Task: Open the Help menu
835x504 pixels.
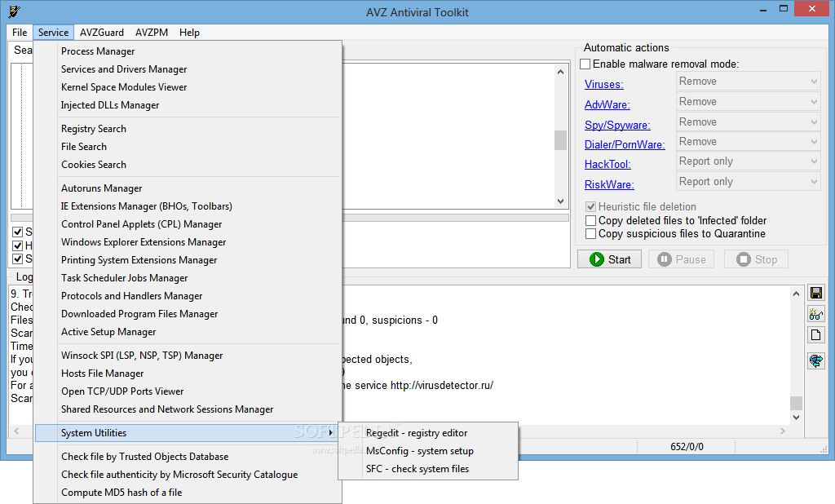Action: (x=189, y=33)
